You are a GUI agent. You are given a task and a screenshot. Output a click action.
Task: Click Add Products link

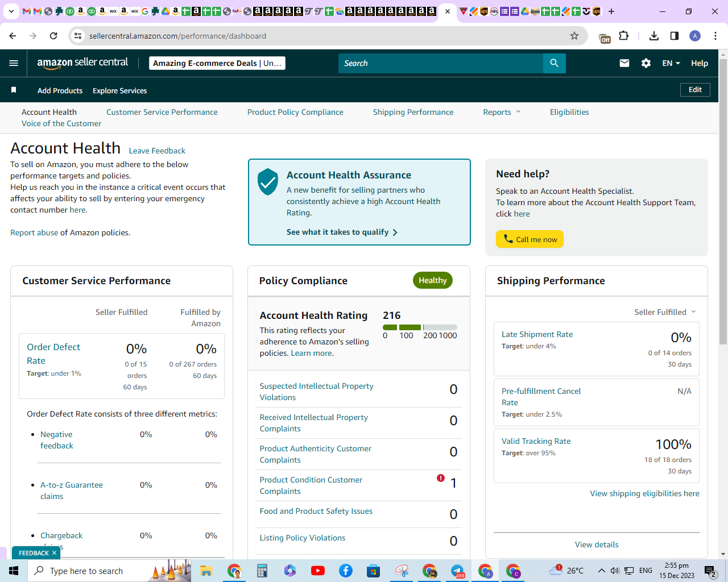(60, 90)
